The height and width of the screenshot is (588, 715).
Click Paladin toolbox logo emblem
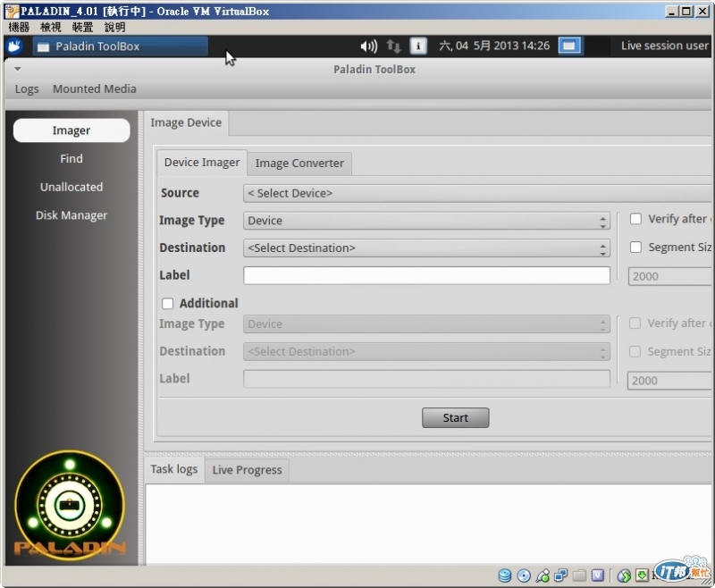pos(70,505)
